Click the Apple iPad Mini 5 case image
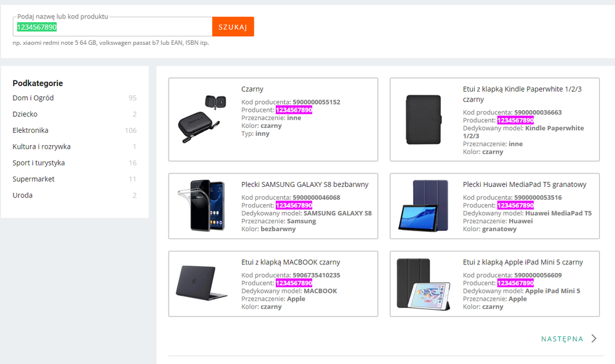 pos(424,283)
